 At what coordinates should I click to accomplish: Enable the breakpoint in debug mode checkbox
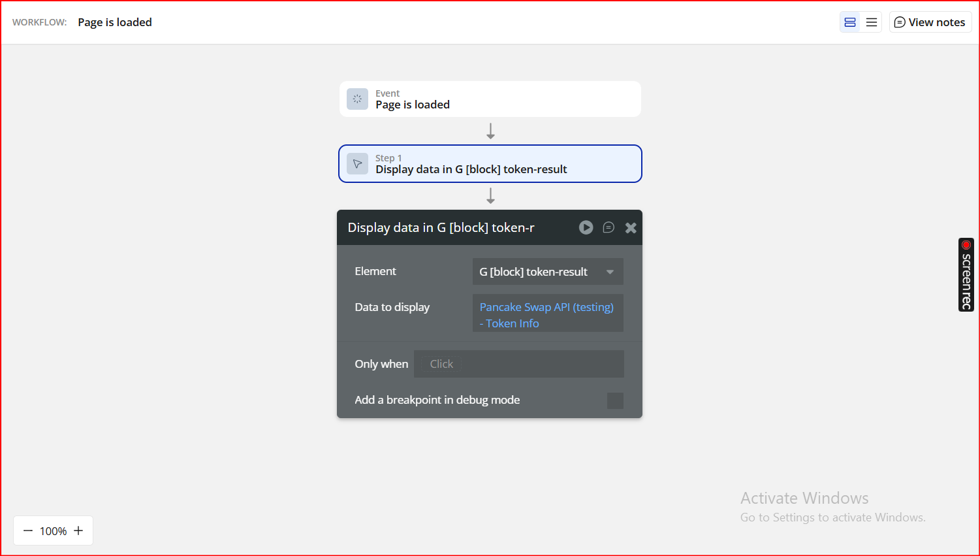[615, 401]
